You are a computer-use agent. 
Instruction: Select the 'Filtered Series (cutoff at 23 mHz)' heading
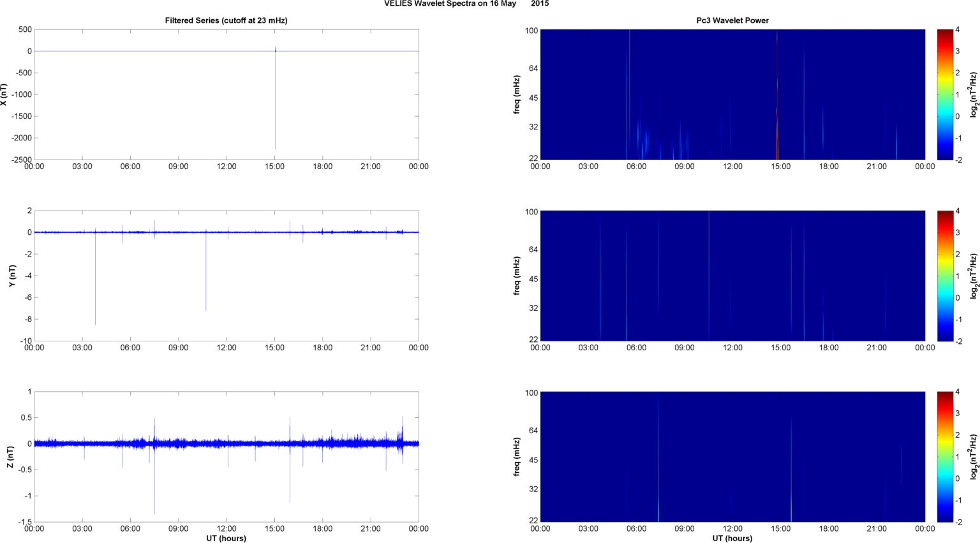(226, 20)
